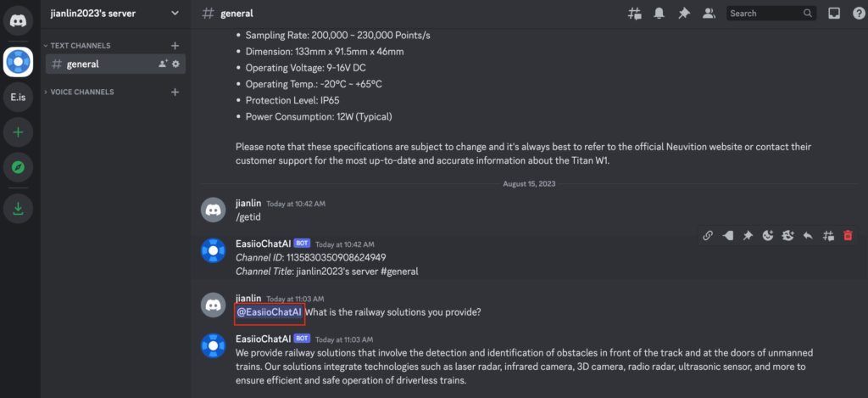Screen dimensions: 868x398
Task: Show pinned messages pin icon
Action: [x=684, y=14]
